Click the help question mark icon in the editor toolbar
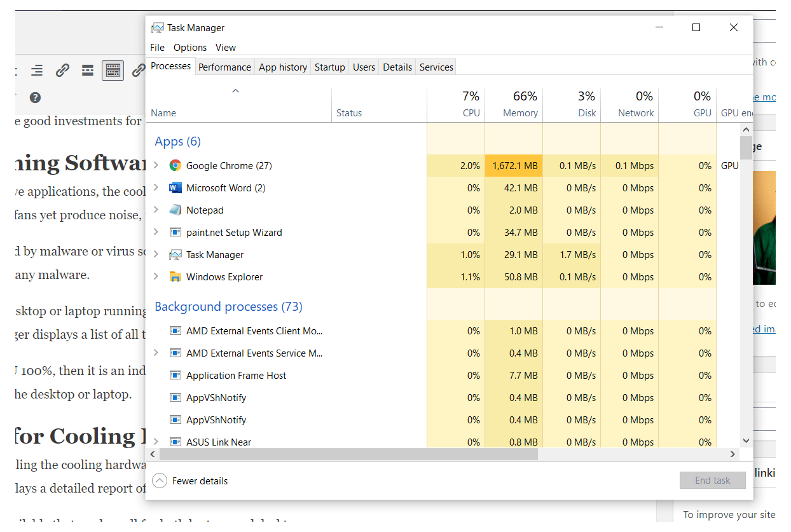Viewport: 791px width, 532px height. click(35, 97)
